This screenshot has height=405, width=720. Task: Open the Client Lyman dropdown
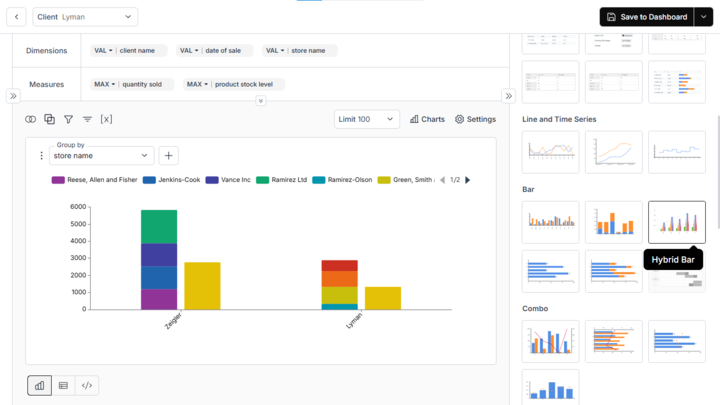tap(85, 17)
